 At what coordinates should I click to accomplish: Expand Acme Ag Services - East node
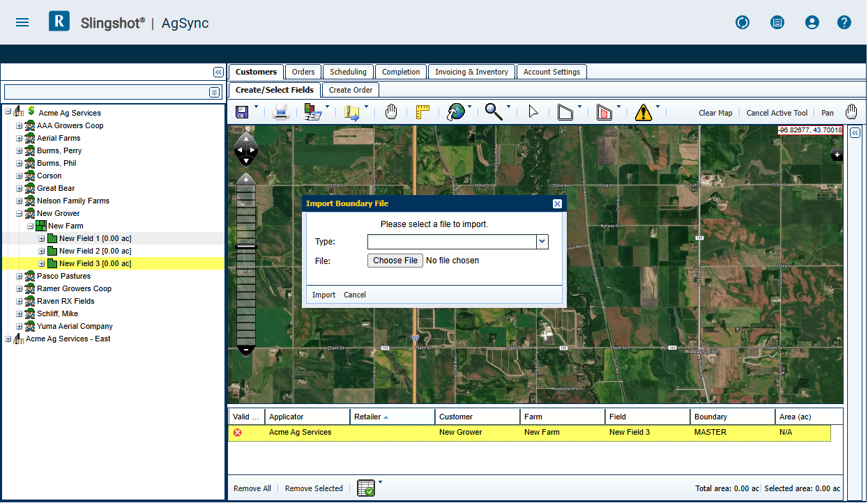[8, 339]
